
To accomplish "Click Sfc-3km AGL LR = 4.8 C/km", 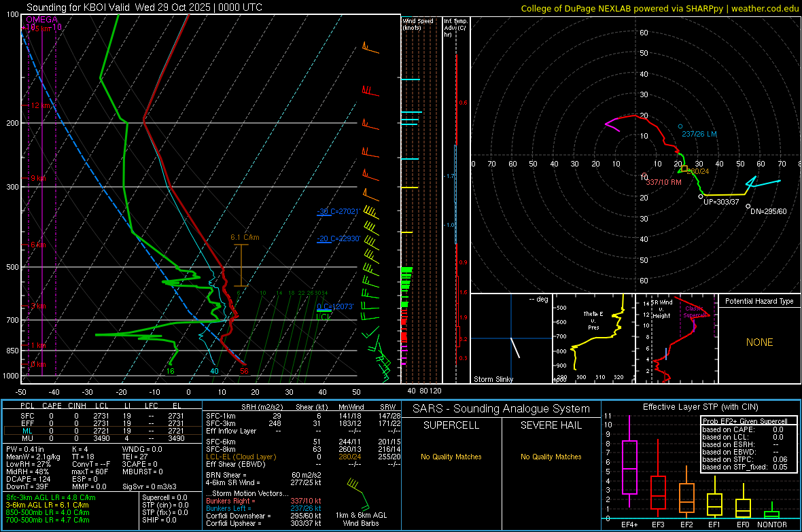I will (x=51, y=497).
